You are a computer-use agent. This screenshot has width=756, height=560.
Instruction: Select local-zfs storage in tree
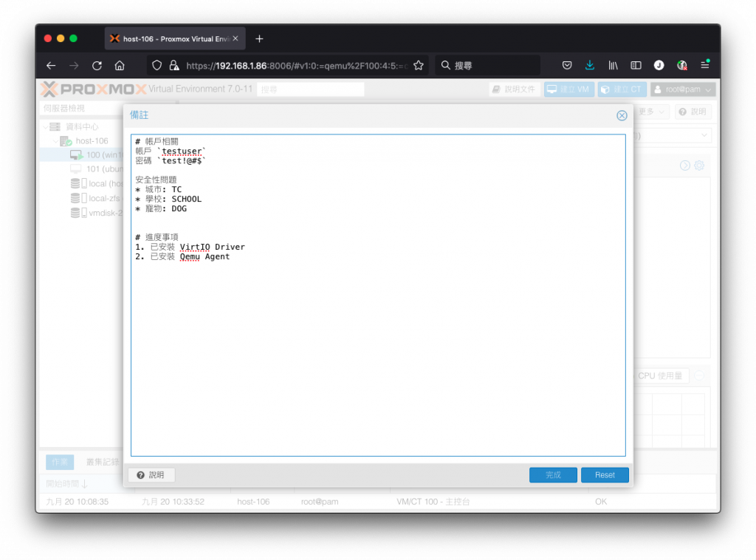pos(105,198)
